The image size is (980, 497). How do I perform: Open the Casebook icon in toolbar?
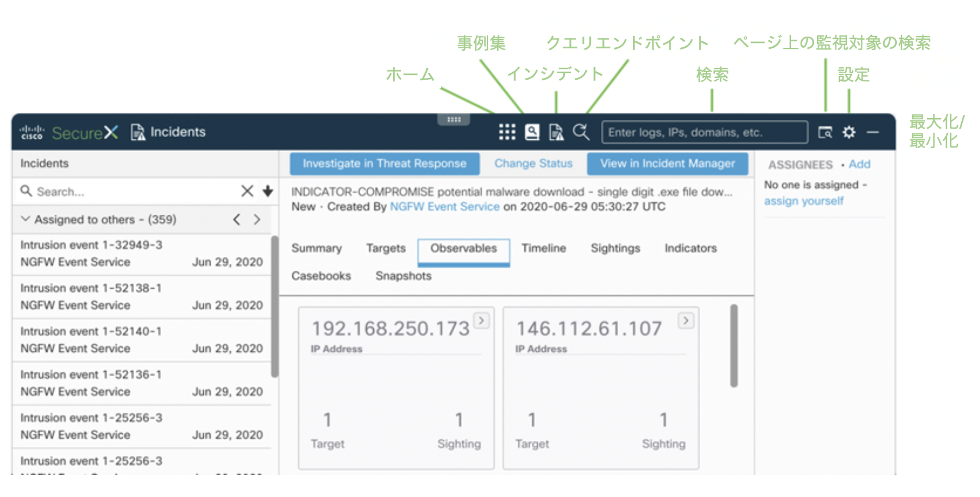click(x=532, y=132)
